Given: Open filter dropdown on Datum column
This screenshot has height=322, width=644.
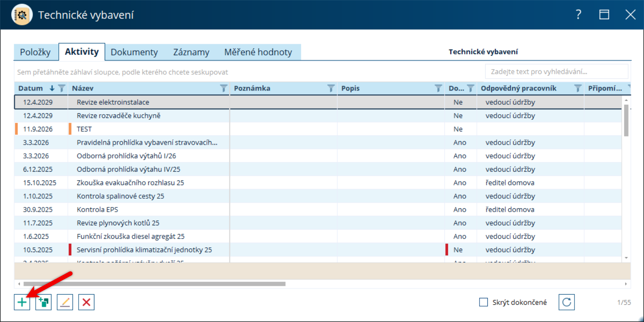Looking at the screenshot, I should pos(62,88).
